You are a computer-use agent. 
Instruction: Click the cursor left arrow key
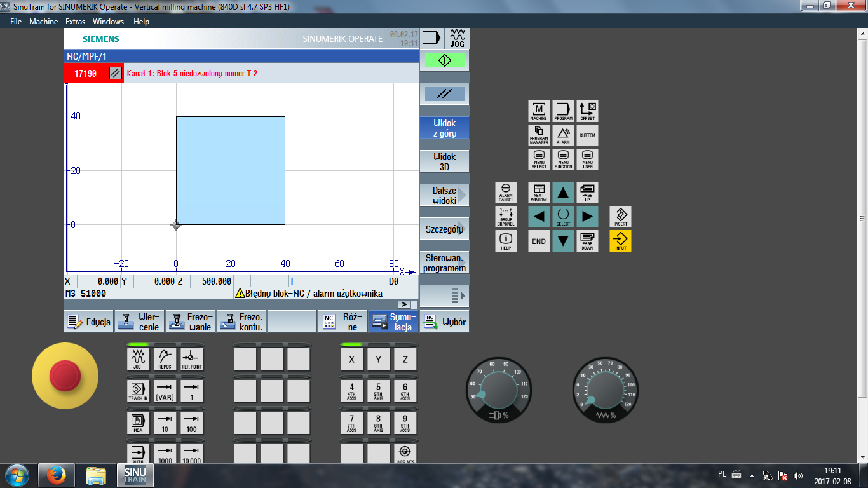click(x=539, y=217)
